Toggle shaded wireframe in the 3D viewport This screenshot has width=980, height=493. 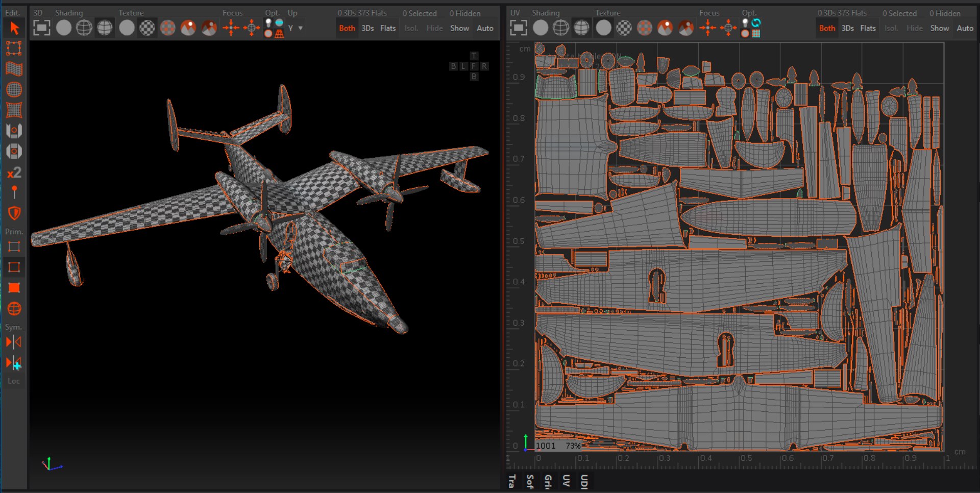click(x=105, y=28)
